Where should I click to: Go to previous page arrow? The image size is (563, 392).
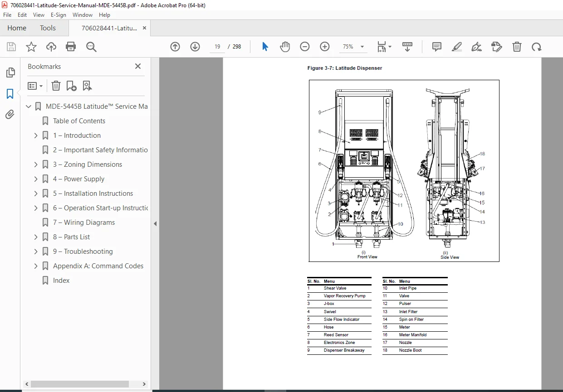tap(175, 47)
